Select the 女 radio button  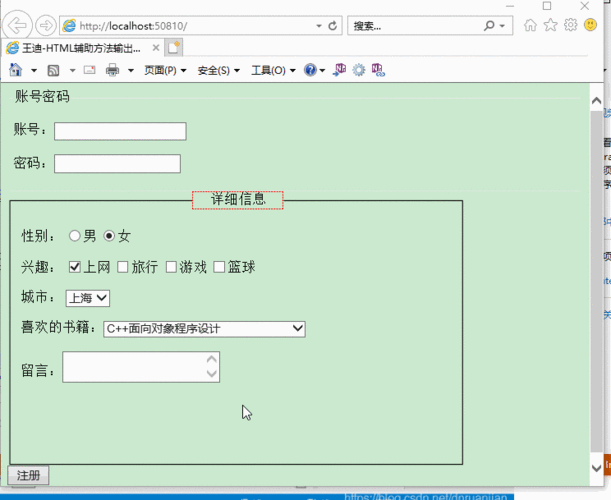click(x=109, y=236)
